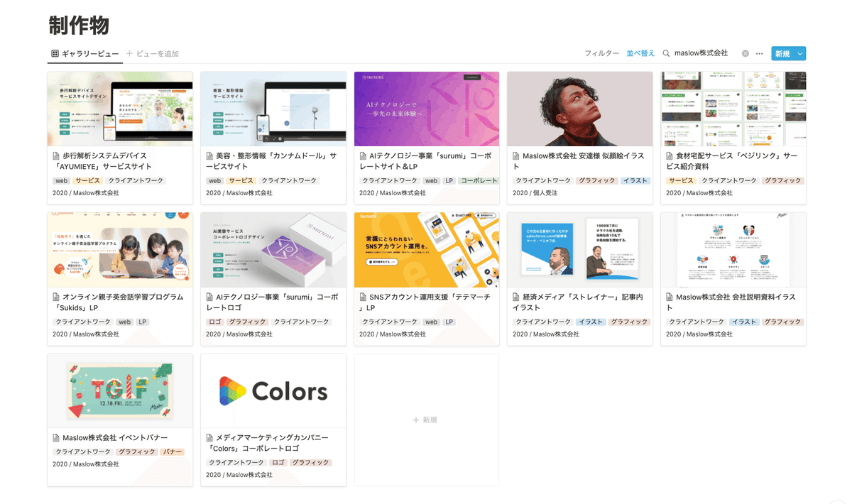Image resolution: width=852 pixels, height=504 pixels.
Task: Click title AIテクノロジー事業 surumi コーポレートサイト＆LP
Action: 425,161
